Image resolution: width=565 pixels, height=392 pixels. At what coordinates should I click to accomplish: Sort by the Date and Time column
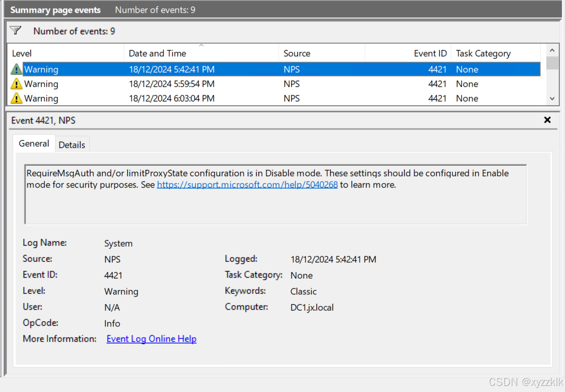[201, 53]
